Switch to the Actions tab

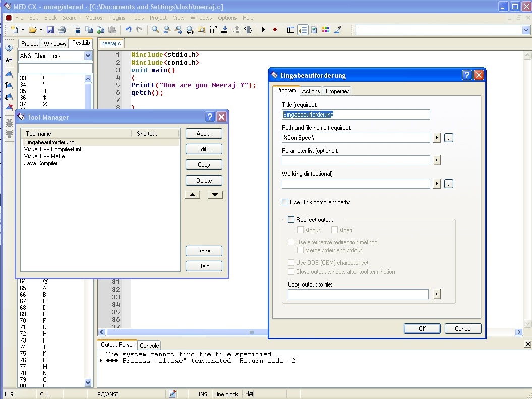pyautogui.click(x=310, y=91)
